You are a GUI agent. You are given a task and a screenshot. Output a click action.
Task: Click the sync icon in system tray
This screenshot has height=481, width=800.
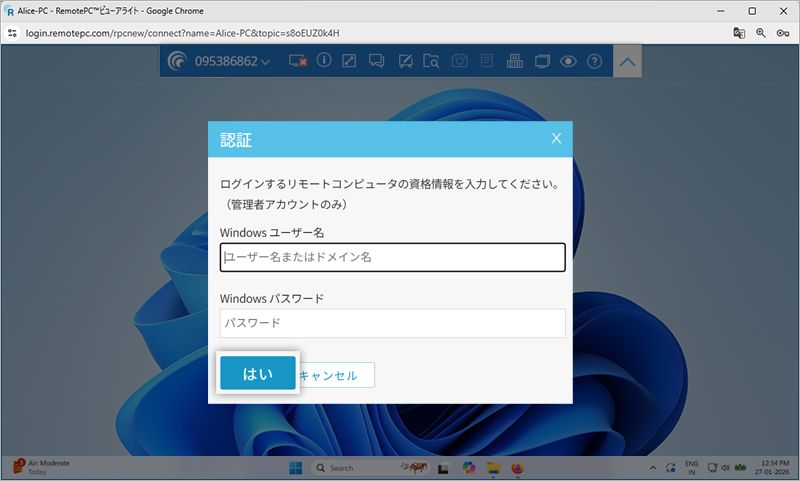pyautogui.click(x=670, y=468)
